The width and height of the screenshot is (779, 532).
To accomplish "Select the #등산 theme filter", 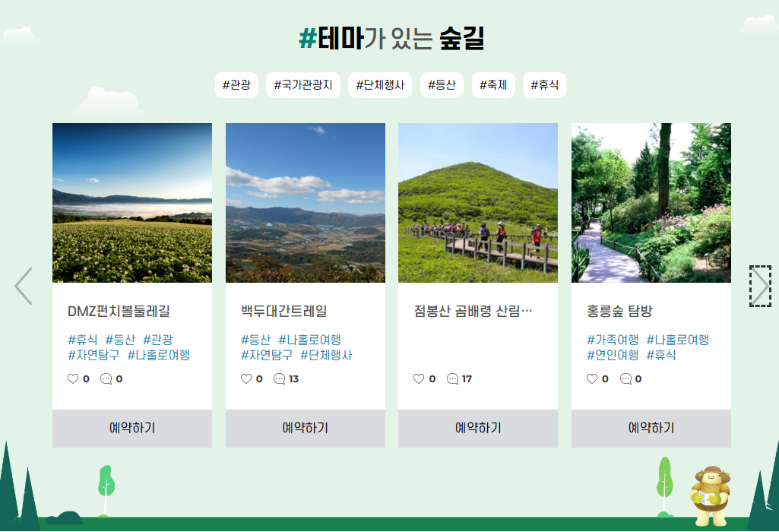I will 442,84.
